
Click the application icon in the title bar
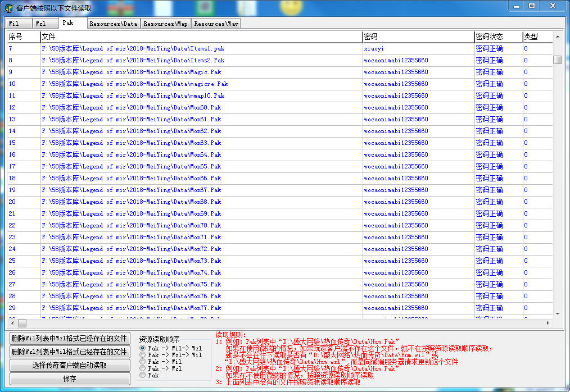point(9,8)
